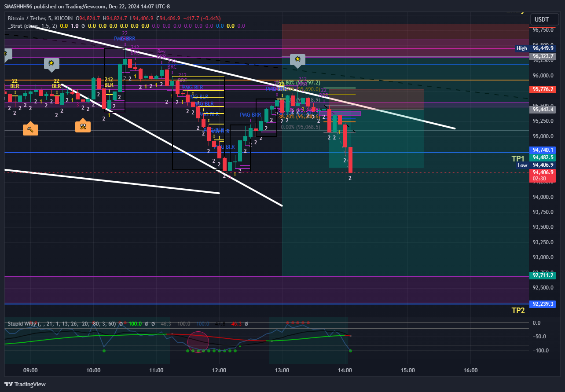The width and height of the screenshot is (565, 392).
Task: Click the 93,000.0 price axis value
Action: (x=543, y=257)
